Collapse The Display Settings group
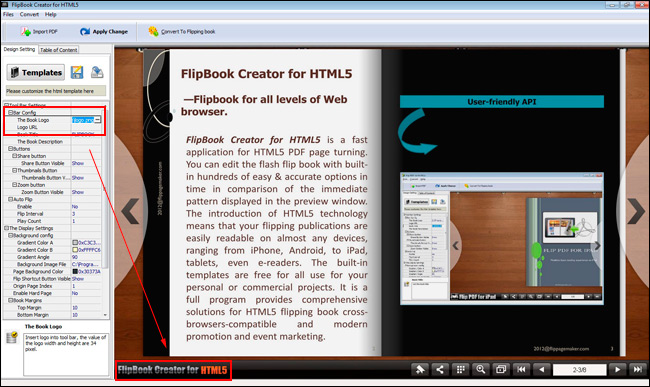Screen dimensions: 650x387 click(6, 228)
